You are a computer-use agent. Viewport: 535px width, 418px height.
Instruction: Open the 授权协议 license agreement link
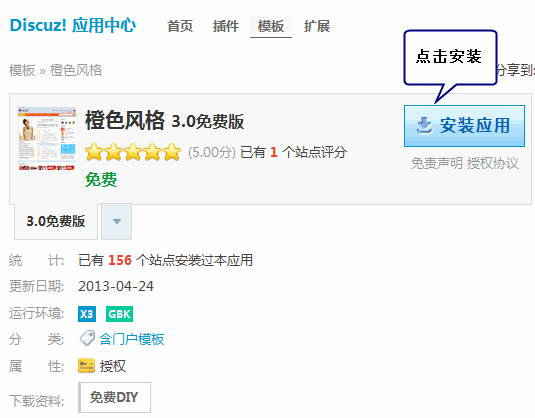click(493, 163)
